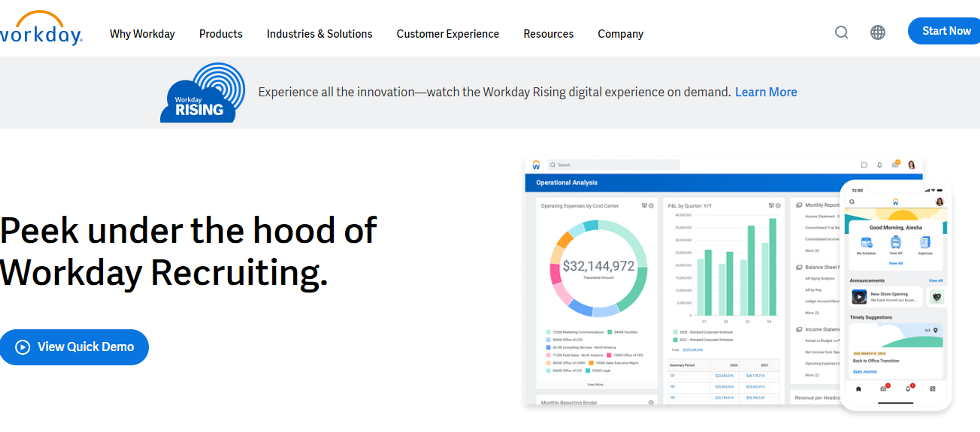
Task: Click the user avatar in dashboard preview
Action: pyautogui.click(x=911, y=165)
